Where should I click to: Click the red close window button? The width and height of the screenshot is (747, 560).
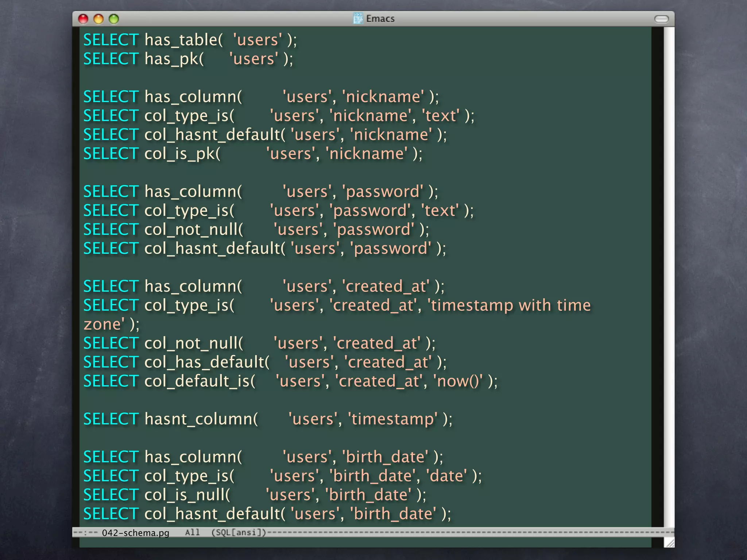[83, 19]
